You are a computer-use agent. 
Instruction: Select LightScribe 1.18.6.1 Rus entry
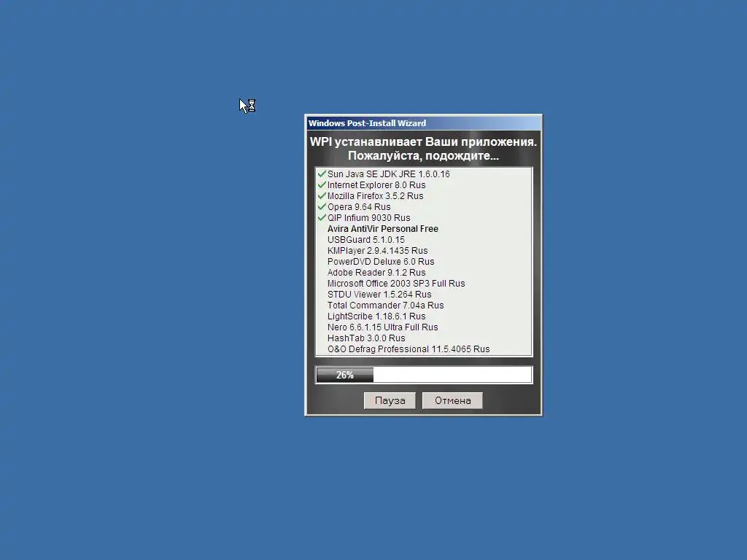point(376,316)
